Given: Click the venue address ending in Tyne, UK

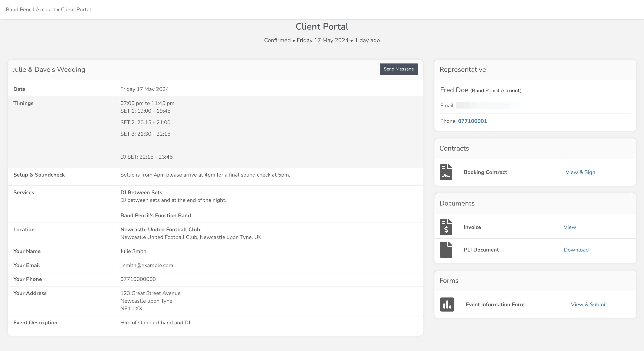Looking at the screenshot, I should tap(191, 237).
